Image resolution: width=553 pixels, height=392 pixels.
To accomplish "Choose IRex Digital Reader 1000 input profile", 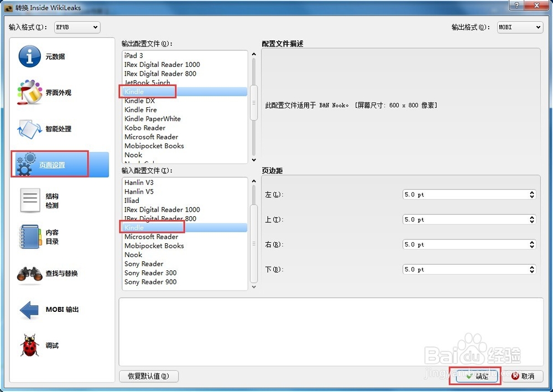I will [185, 210].
